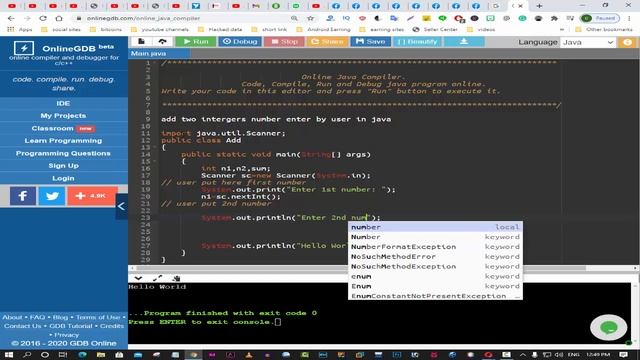Click the new file icon in toolbar
The width and height of the screenshot is (640, 360).
point(141,42)
